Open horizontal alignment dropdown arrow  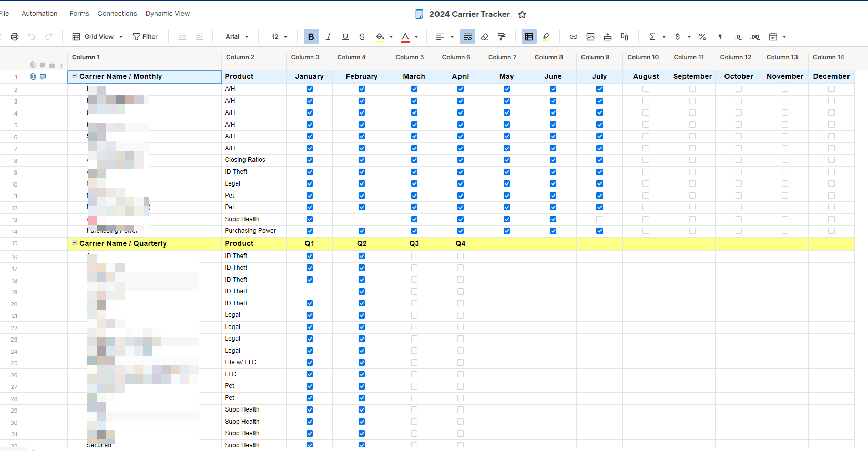click(x=452, y=37)
